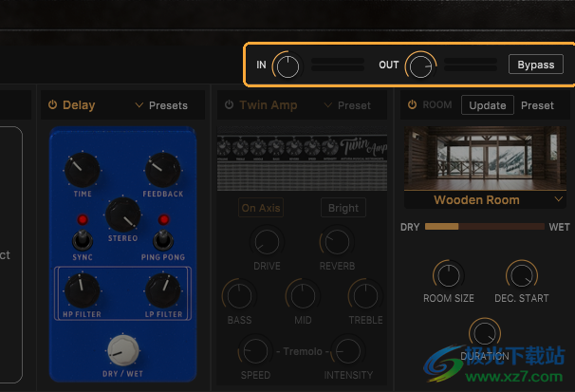575x392 pixels.
Task: Click the Wooden Room name label
Action: [476, 200]
